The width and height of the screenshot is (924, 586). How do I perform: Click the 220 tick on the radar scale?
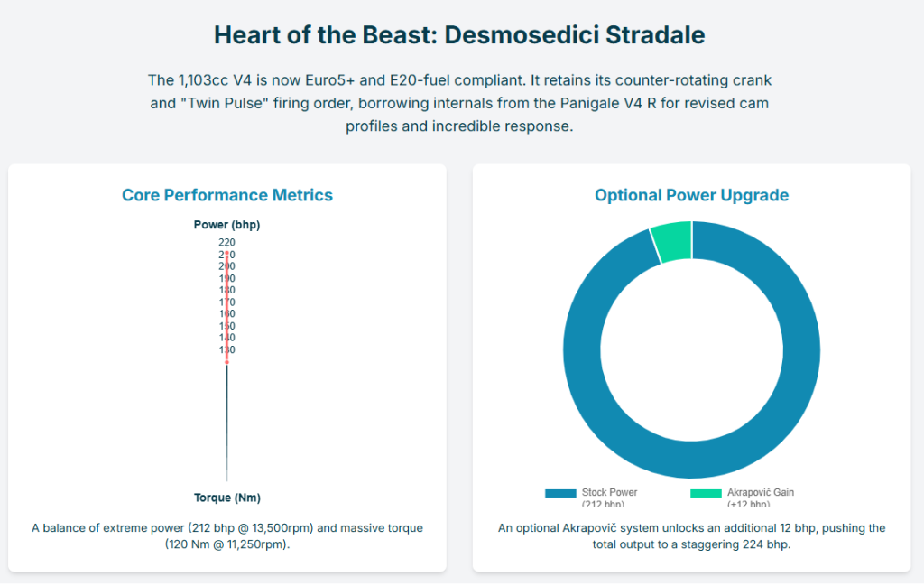tap(226, 242)
